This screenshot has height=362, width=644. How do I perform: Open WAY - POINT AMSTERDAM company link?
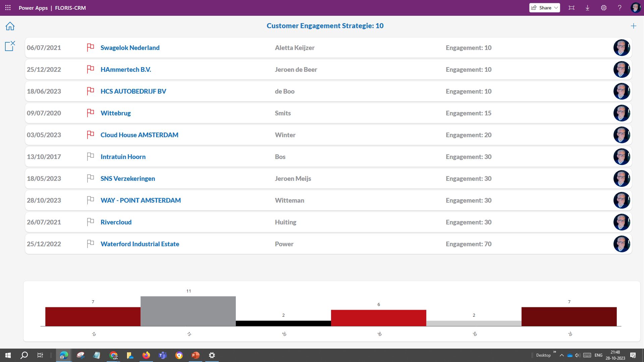pos(141,200)
